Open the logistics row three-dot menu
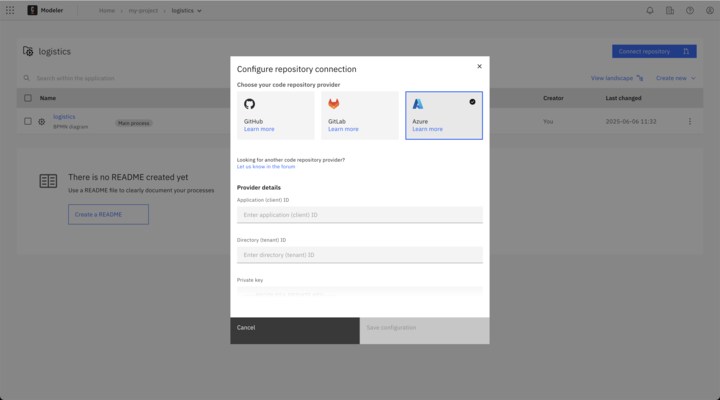 pyautogui.click(x=690, y=121)
